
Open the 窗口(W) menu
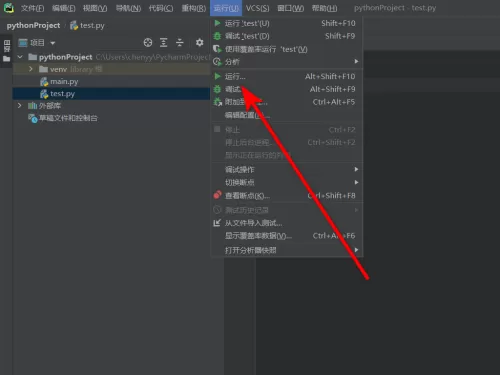point(290,8)
